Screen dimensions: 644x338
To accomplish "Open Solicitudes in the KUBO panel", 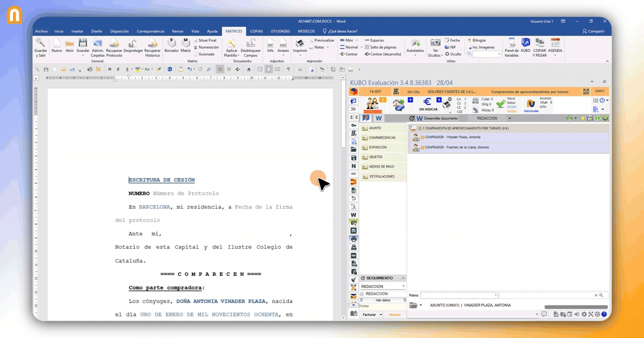I will tap(531, 105).
